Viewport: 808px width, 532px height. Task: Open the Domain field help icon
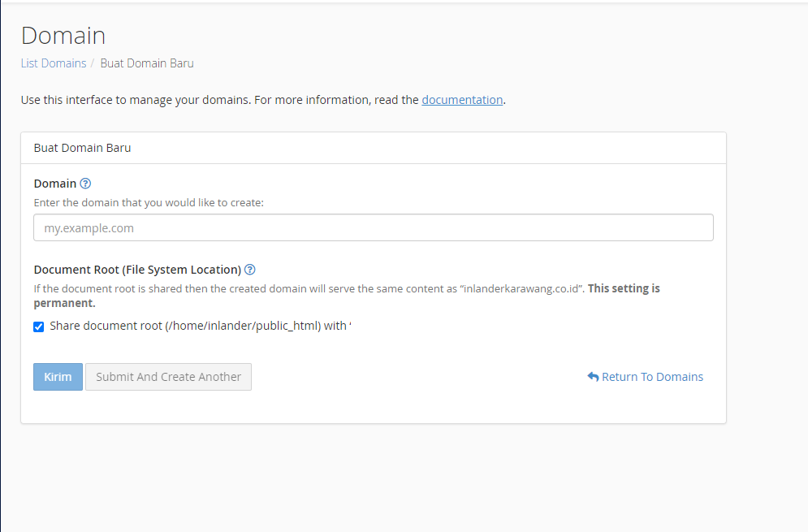(x=85, y=184)
